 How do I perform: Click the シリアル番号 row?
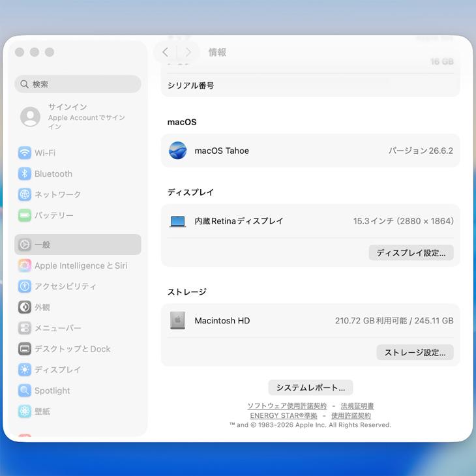[310, 85]
